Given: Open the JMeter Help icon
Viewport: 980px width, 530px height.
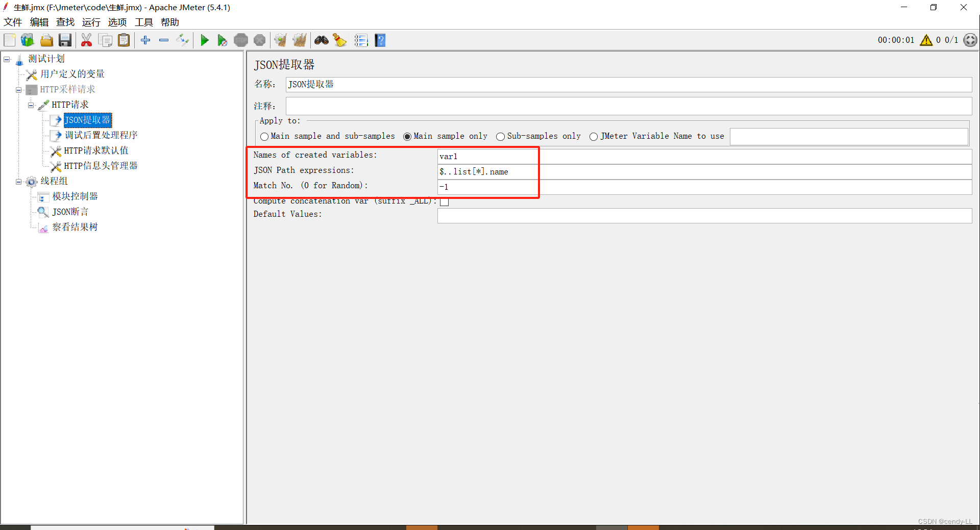Looking at the screenshot, I should click(x=380, y=40).
